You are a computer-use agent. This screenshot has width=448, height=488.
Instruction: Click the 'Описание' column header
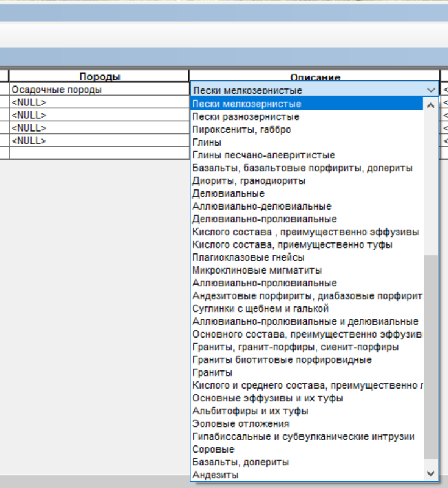[x=315, y=76]
